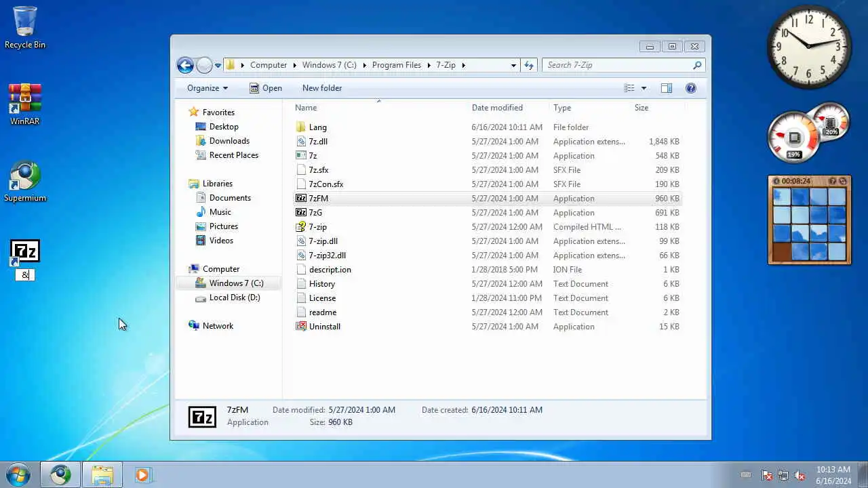This screenshot has height=488, width=868.
Task: Go to Program Files in the address bar
Action: point(397,65)
